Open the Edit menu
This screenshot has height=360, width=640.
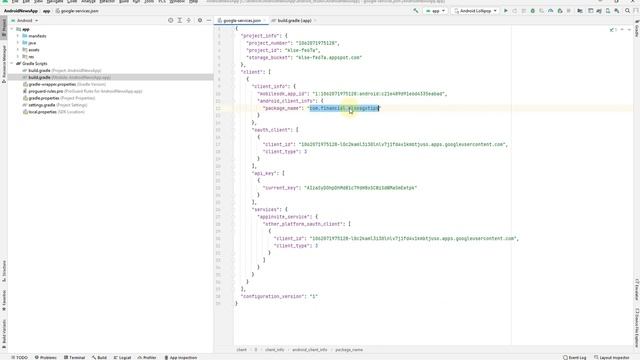pos(26,2)
